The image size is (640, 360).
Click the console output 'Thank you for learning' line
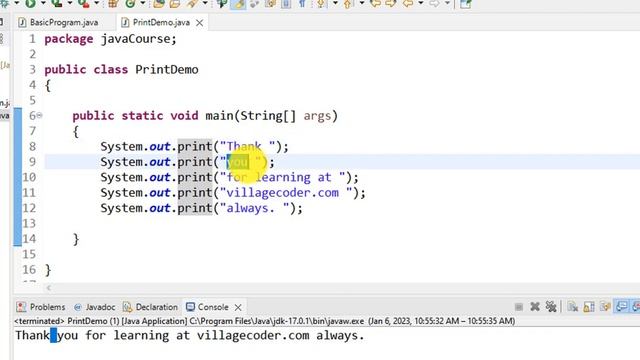point(189,336)
